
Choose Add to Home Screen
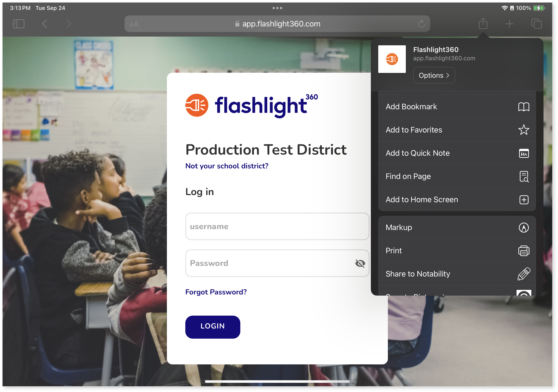457,200
